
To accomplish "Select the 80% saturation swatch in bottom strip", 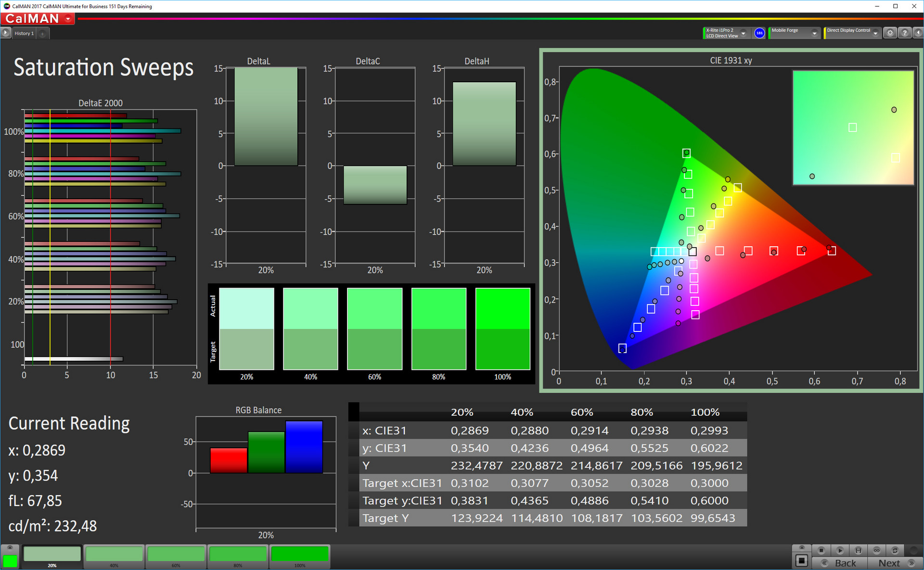I will 238,557.
